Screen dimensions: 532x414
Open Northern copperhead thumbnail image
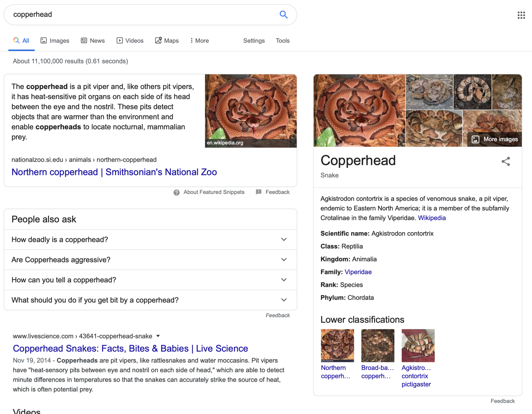[337, 346]
